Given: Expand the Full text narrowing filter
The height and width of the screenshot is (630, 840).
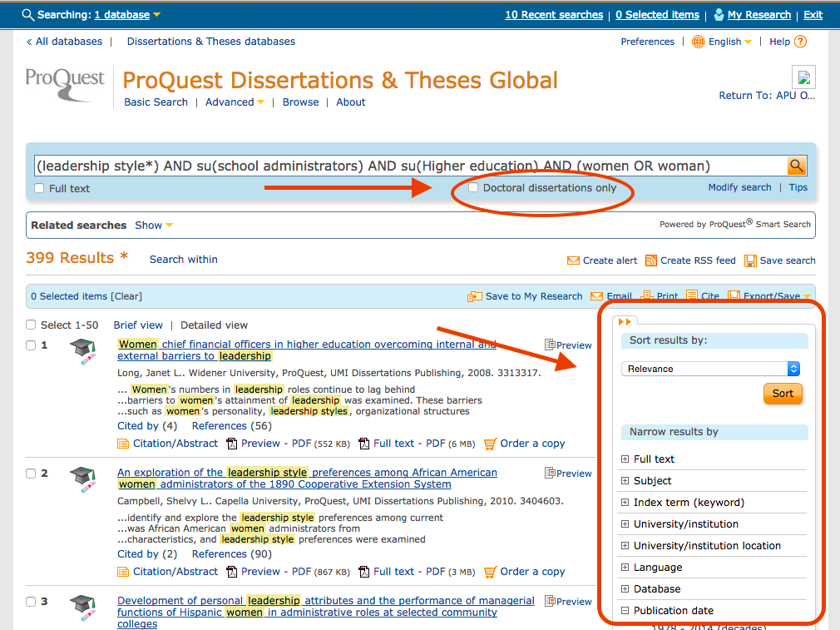Looking at the screenshot, I should click(625, 459).
